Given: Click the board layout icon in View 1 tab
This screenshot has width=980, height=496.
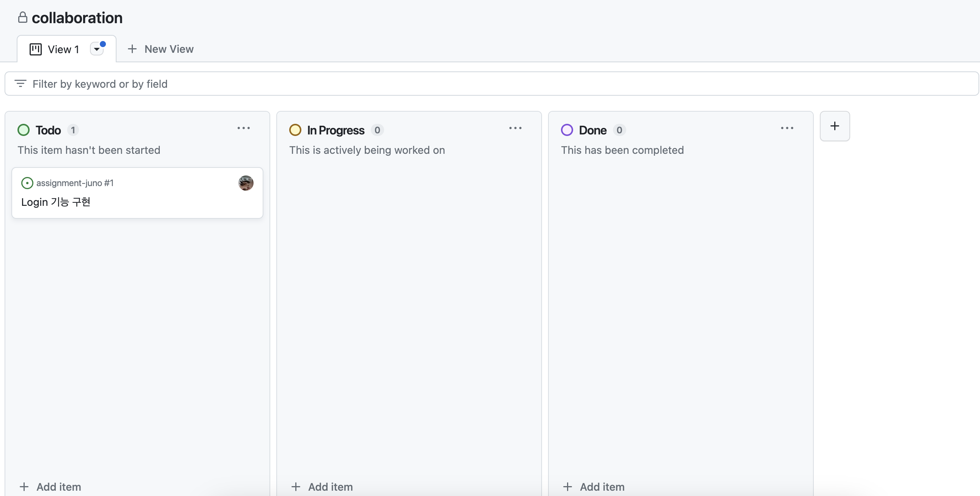Looking at the screenshot, I should coord(36,49).
